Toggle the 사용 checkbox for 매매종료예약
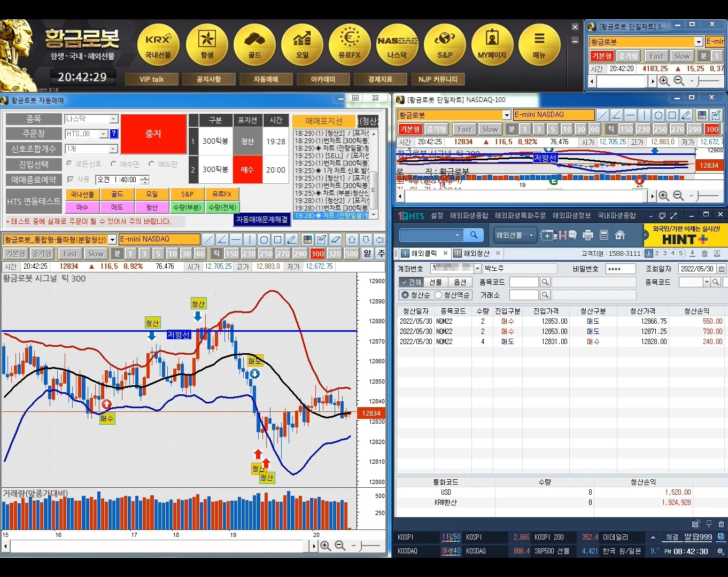The width and height of the screenshot is (728, 577). click(x=70, y=180)
